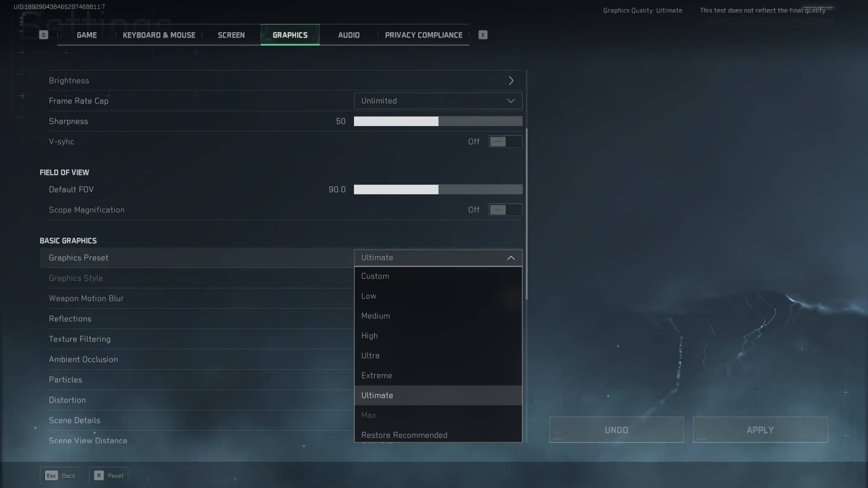The height and width of the screenshot is (488, 868).
Task: Click the Sharpness value 50
Action: coord(341,121)
